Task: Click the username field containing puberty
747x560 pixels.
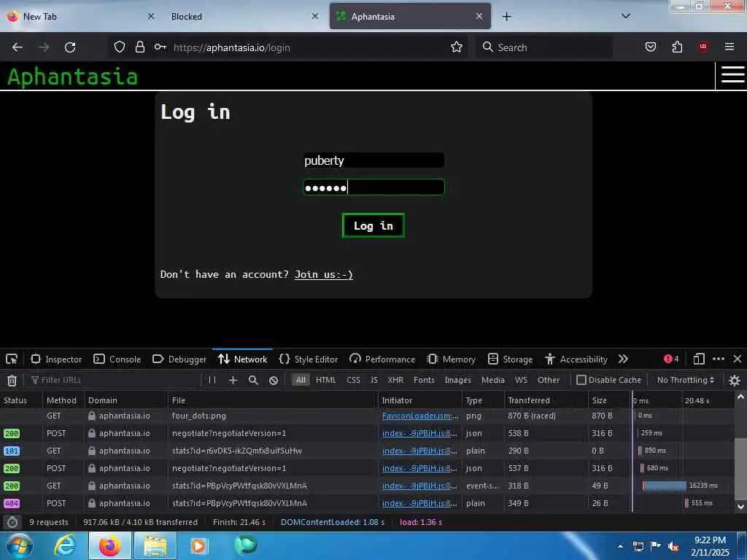Action: pyautogui.click(x=373, y=160)
